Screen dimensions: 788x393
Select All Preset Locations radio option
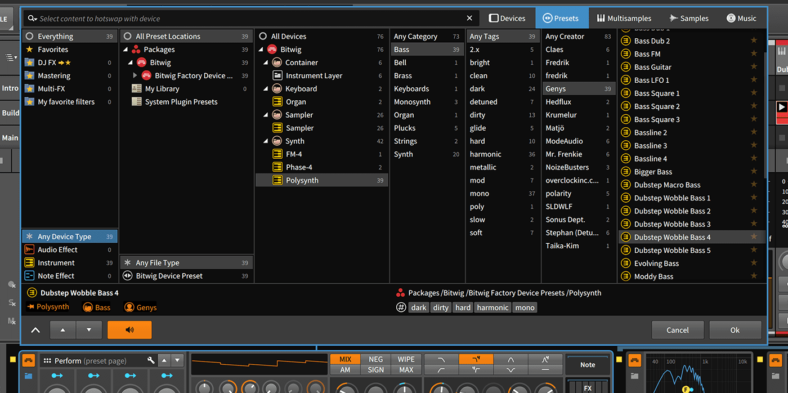point(128,36)
